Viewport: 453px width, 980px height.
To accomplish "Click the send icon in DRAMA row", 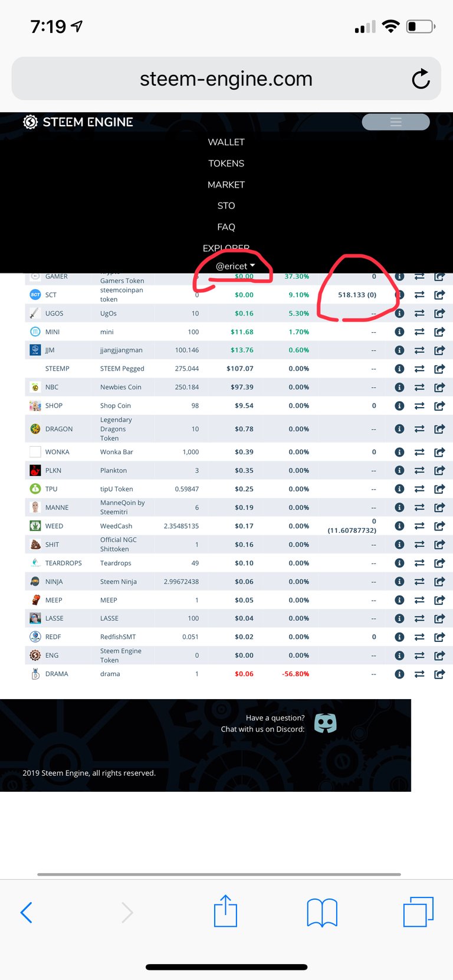I will coord(439,674).
